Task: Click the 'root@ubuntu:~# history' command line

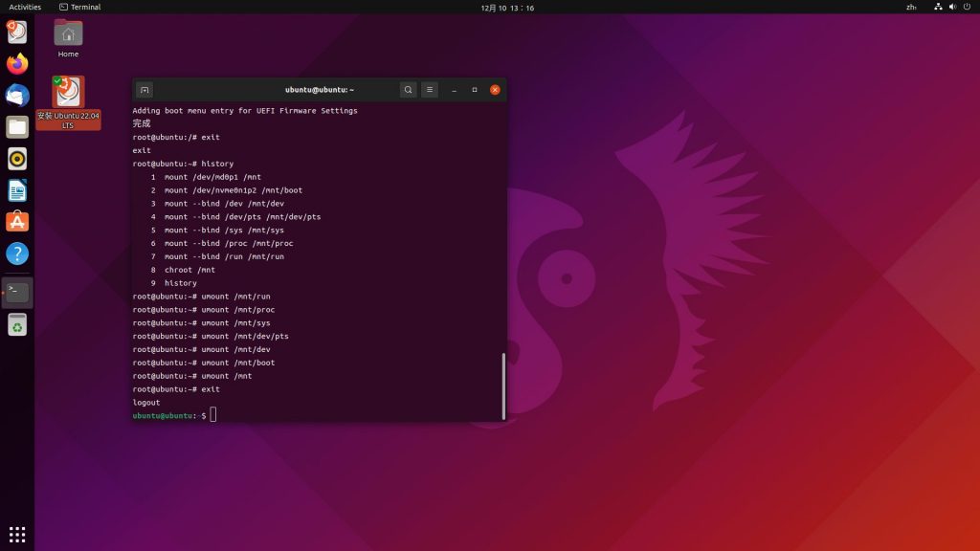Action: click(183, 164)
